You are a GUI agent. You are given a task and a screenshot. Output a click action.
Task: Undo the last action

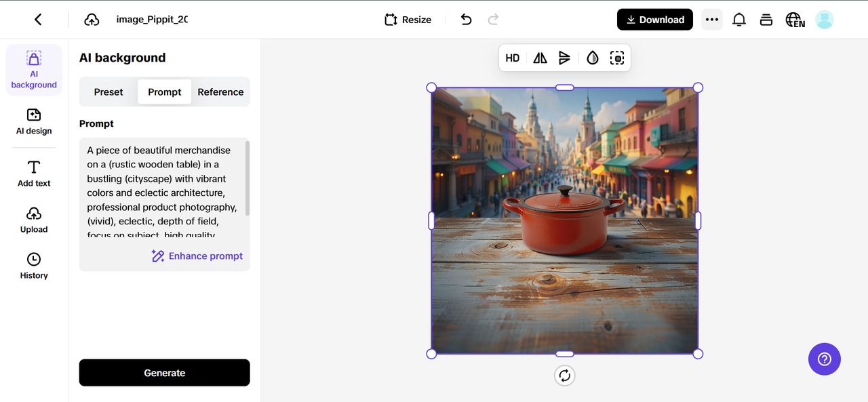[466, 20]
